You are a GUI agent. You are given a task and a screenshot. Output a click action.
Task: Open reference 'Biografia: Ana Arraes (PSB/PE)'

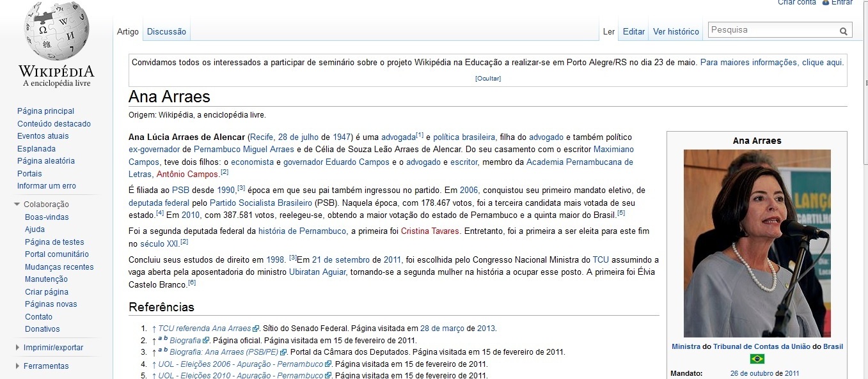[224, 352]
